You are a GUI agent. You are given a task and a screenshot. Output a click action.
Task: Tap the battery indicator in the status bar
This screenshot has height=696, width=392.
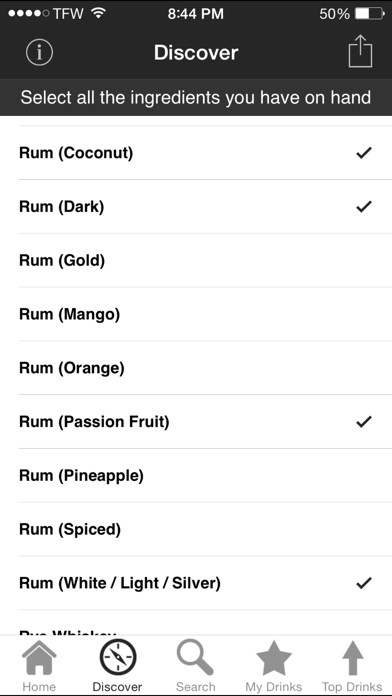click(370, 14)
